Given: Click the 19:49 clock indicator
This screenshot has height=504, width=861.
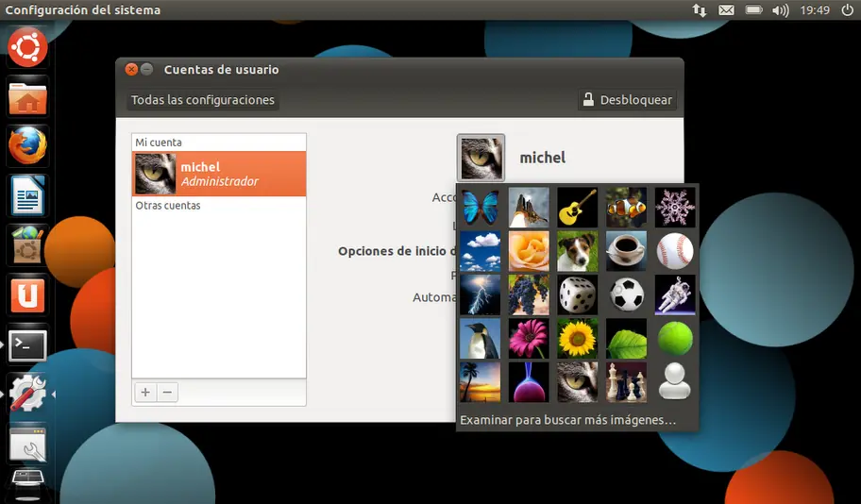Looking at the screenshot, I should point(815,9).
